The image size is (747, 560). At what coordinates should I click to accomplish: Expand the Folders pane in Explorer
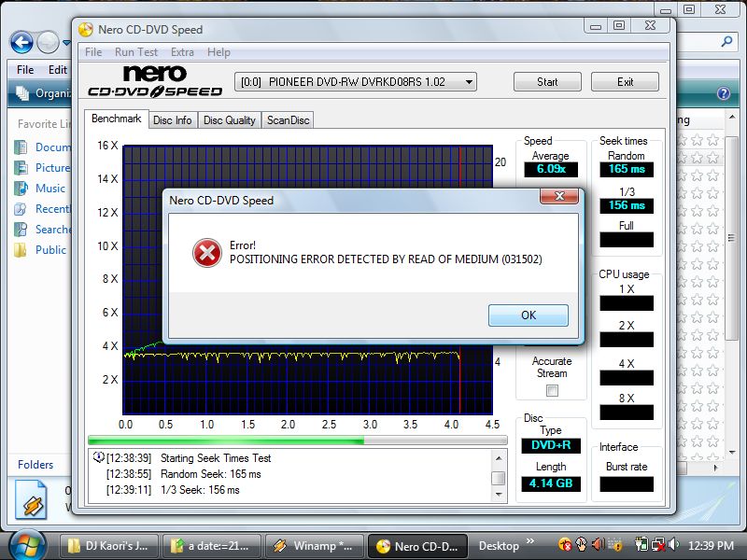coord(35,464)
